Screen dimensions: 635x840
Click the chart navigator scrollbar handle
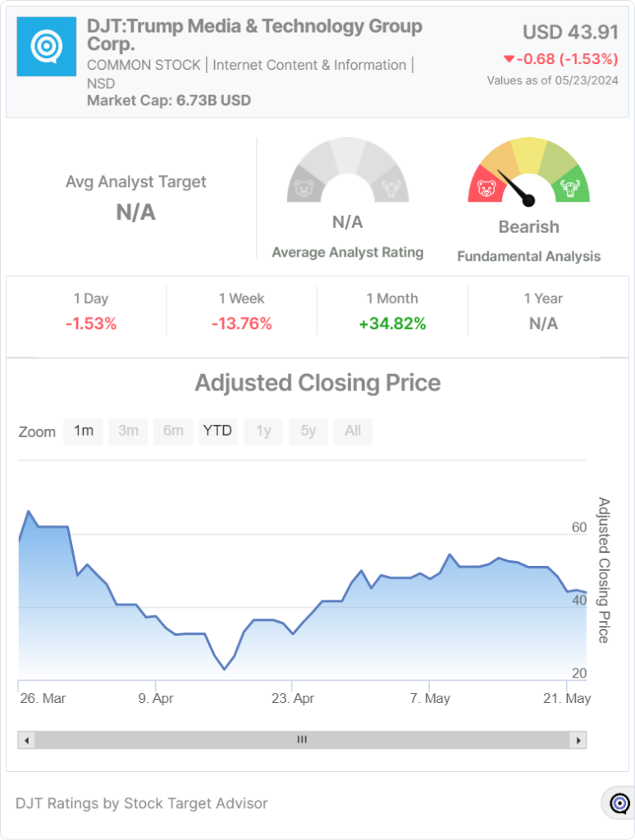(x=302, y=740)
